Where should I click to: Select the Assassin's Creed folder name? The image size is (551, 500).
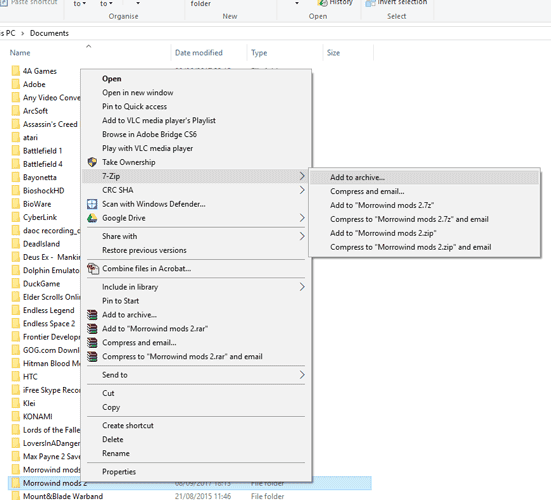50,124
